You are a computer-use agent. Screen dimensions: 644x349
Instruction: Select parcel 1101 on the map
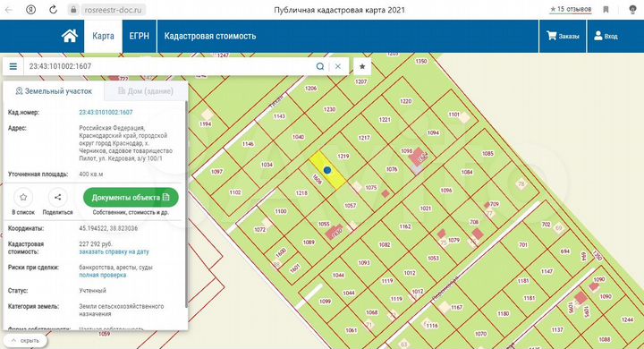[x=453, y=115]
